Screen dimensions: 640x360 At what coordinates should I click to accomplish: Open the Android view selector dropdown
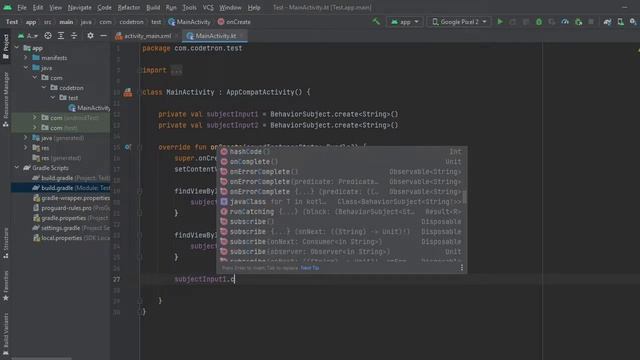click(28, 36)
